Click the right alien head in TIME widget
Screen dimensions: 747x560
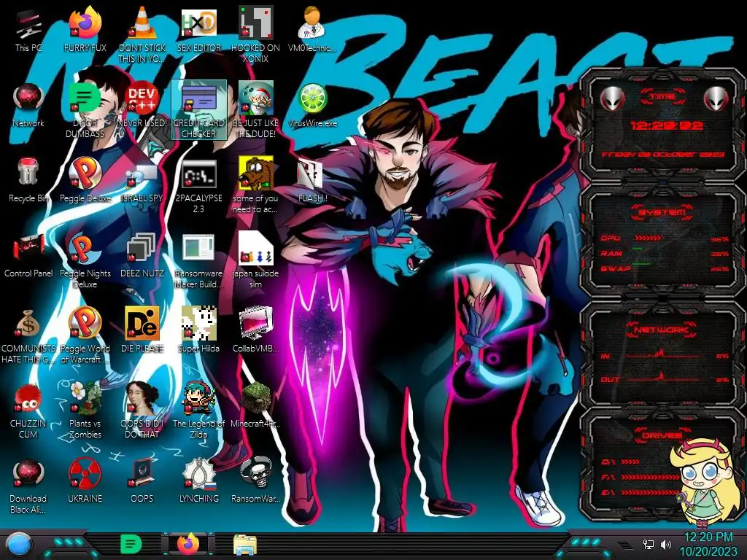click(716, 99)
